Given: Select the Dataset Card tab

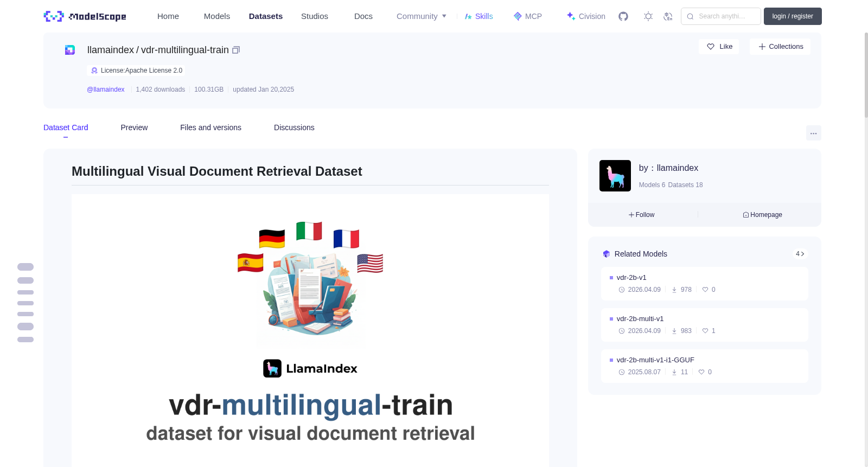Looking at the screenshot, I should 66,127.
